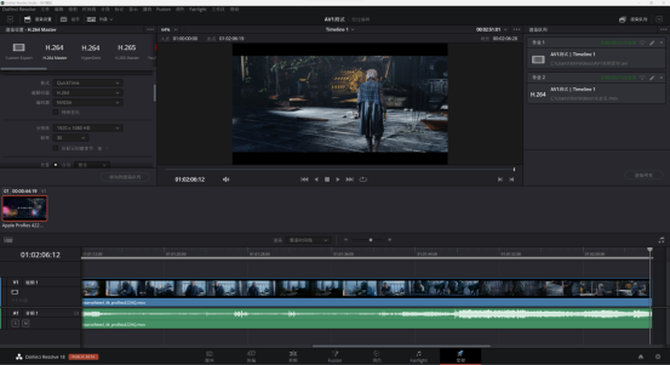The width and height of the screenshot is (670, 365).
Task: Show the Render Queue panel button
Action: pos(633,19)
